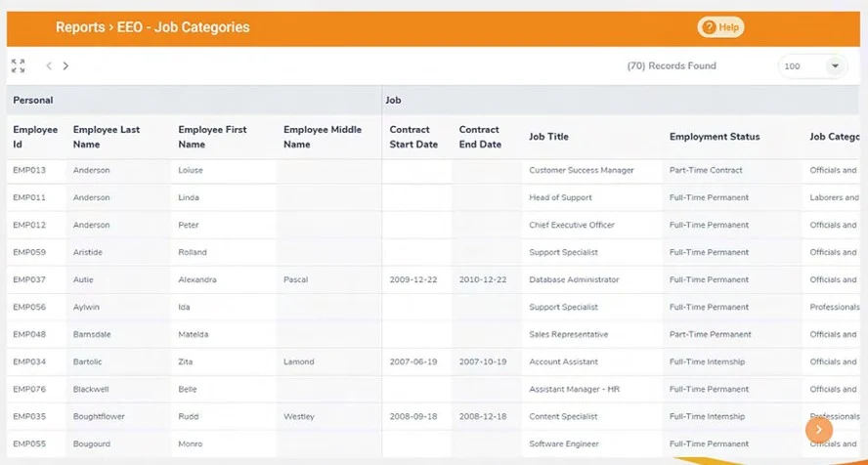868x465 pixels.
Task: Select the EMP048 cell
Action: tap(29, 334)
